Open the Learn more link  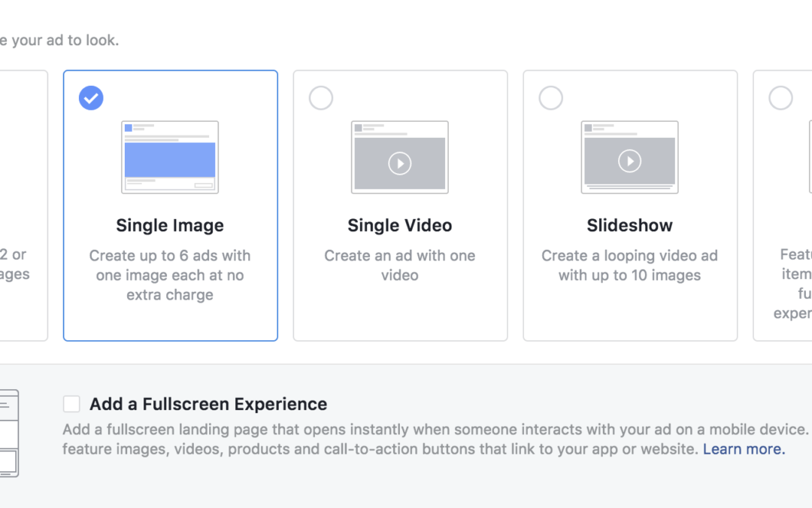pos(744,449)
